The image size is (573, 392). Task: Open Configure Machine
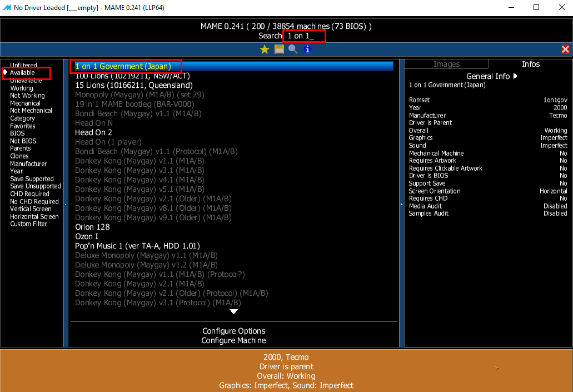click(x=234, y=340)
